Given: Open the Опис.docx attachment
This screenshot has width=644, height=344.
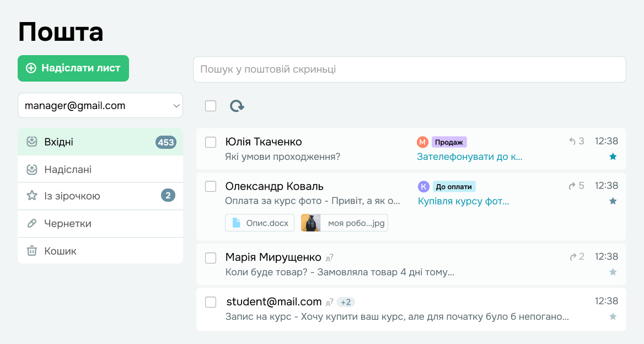Looking at the screenshot, I should pyautogui.click(x=260, y=223).
